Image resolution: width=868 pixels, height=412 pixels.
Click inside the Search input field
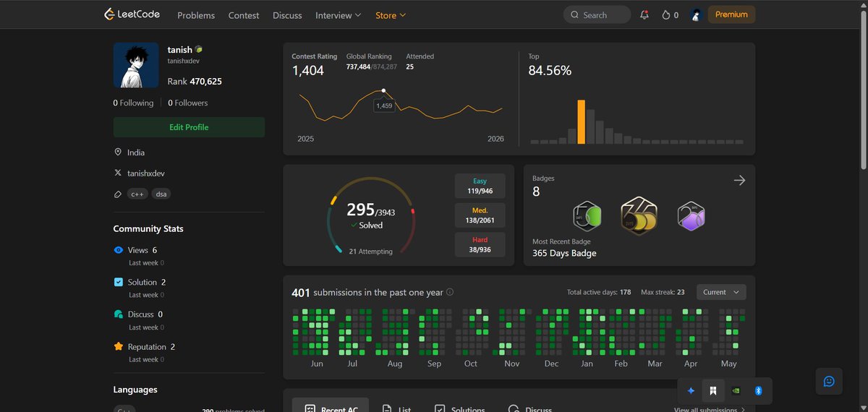(597, 14)
